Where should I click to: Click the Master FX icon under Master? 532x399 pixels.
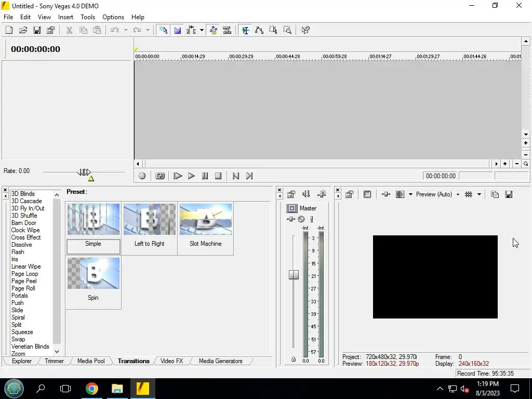291,219
